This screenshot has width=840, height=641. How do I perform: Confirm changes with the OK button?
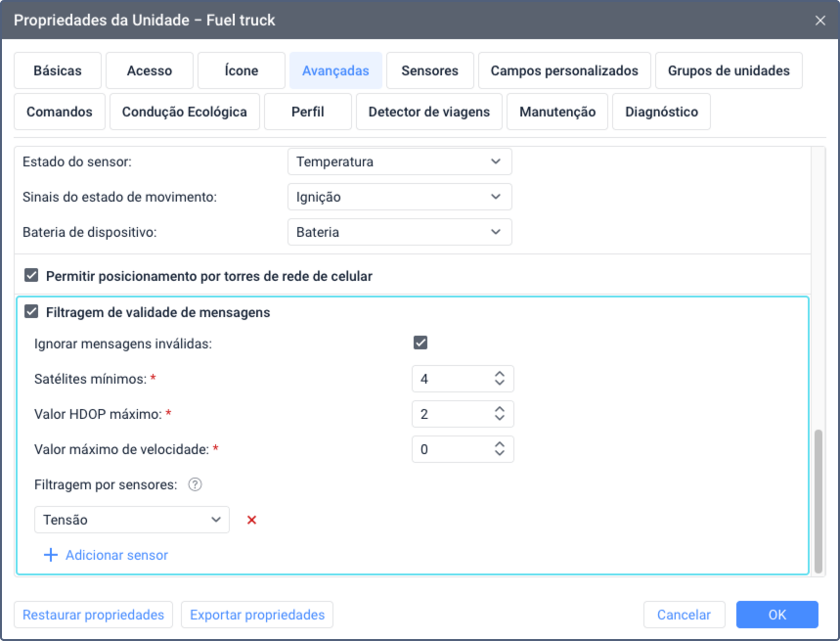(777, 615)
